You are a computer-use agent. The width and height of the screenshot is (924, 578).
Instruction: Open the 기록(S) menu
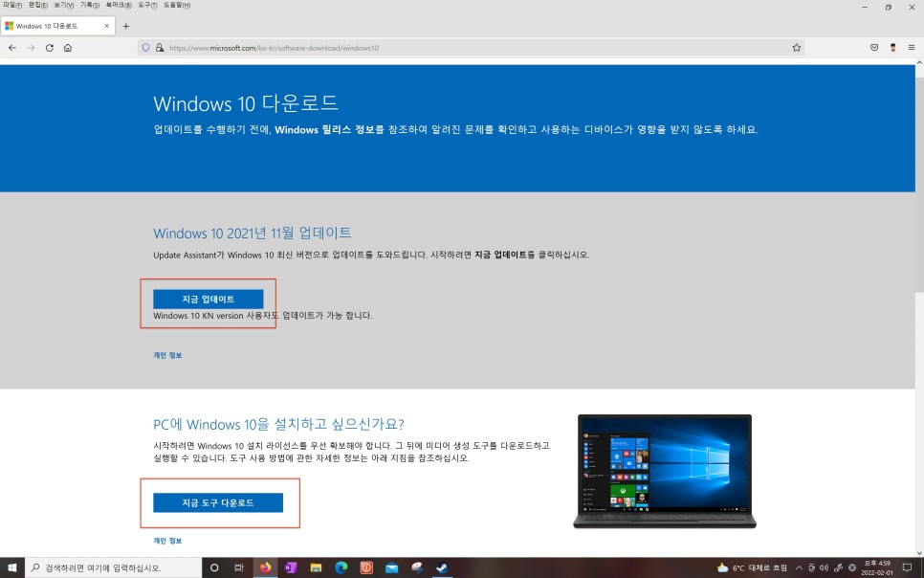pyautogui.click(x=90, y=5)
